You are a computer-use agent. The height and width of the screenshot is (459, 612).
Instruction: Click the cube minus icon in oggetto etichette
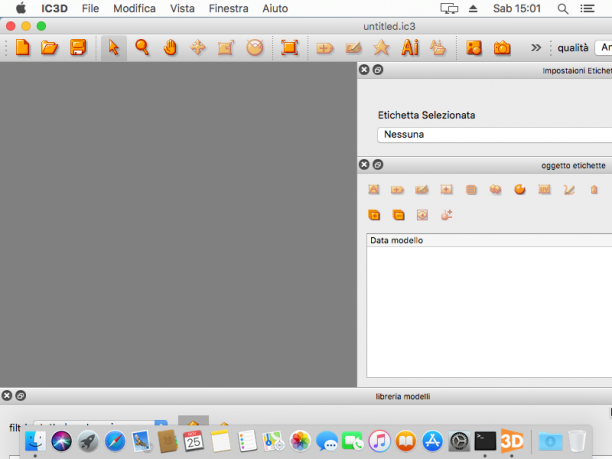398,215
